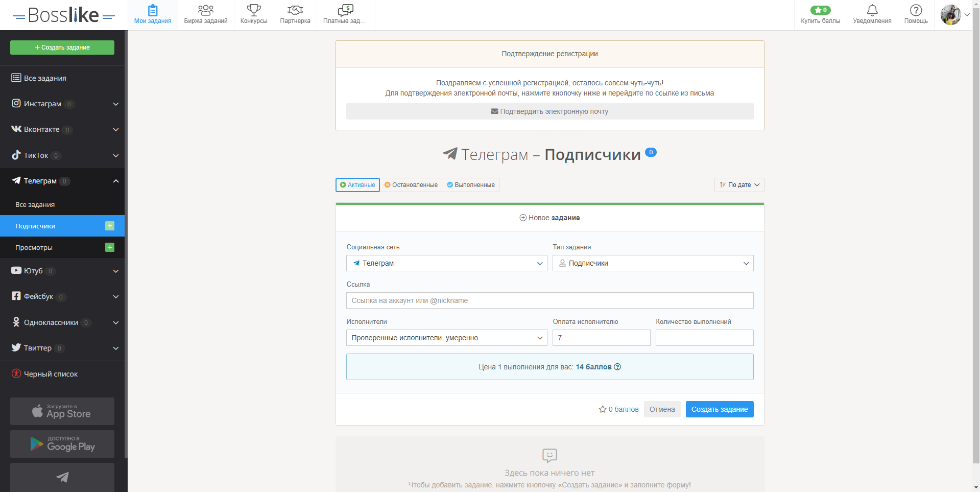This screenshot has width=980, height=492.
Task: Click the blue Создать задание button
Action: [720, 409]
